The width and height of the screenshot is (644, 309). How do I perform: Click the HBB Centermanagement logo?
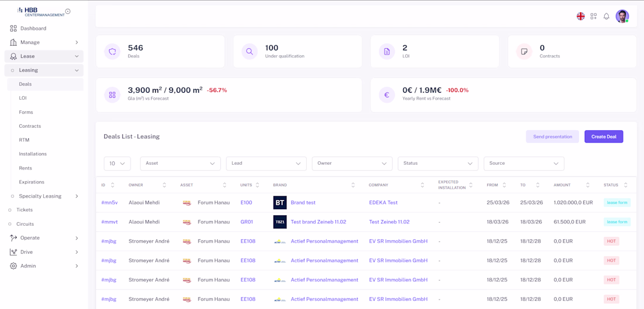point(41,12)
